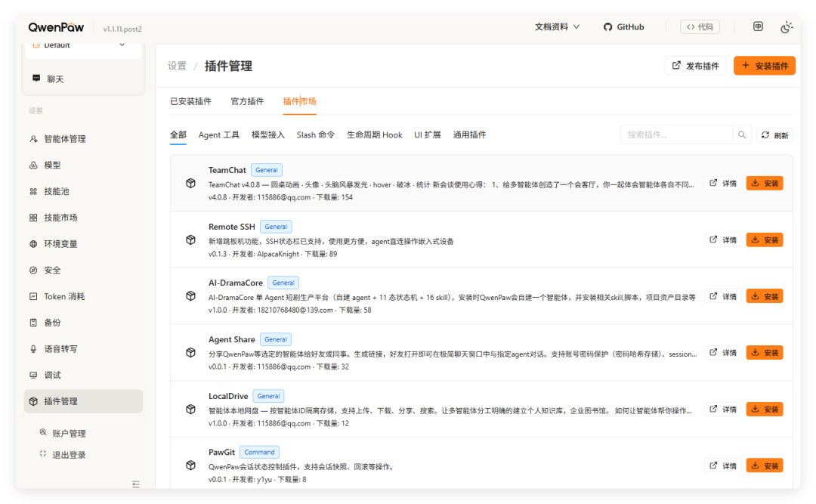Focus the 搜索插件 search field
Image resolution: width=816 pixels, height=504 pixels.
676,135
